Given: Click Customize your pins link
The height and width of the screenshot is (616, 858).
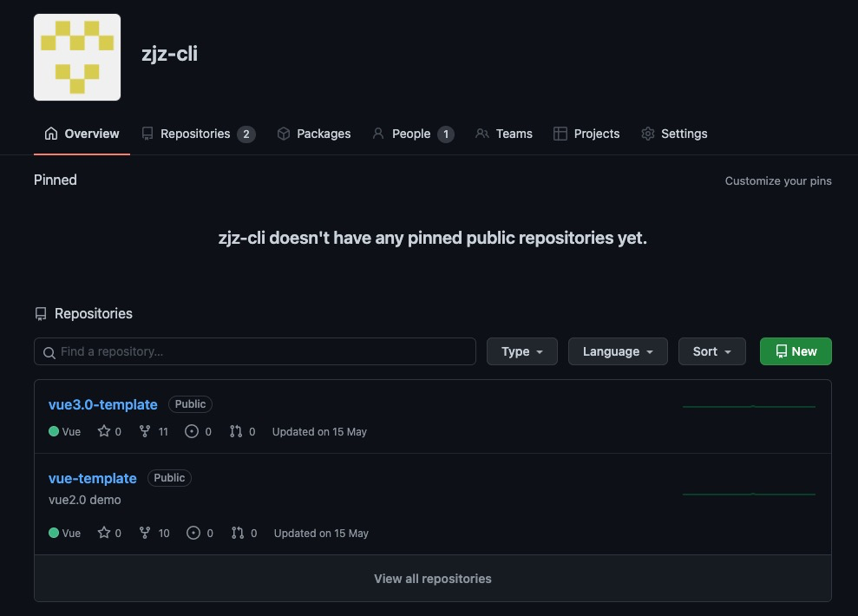Looking at the screenshot, I should pos(777,181).
